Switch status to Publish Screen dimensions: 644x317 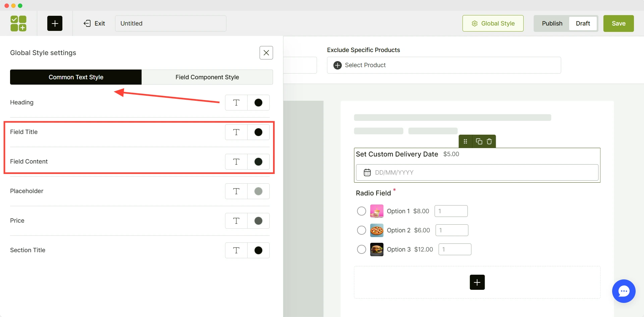tap(552, 24)
